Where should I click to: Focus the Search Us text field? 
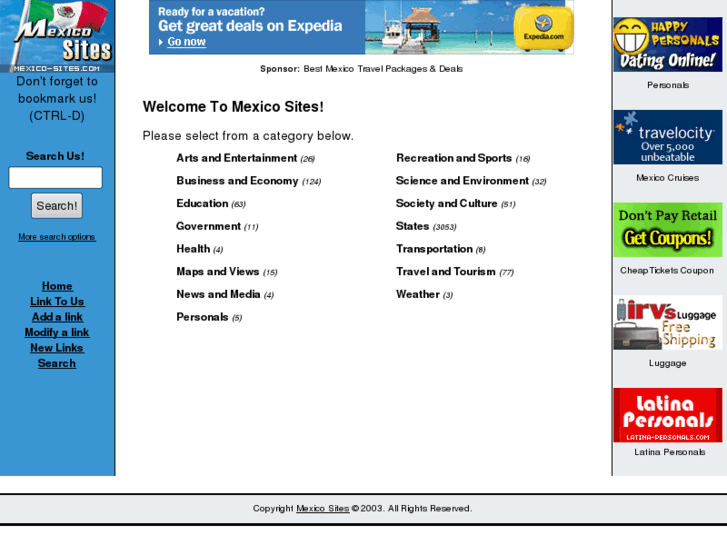pos(56,178)
